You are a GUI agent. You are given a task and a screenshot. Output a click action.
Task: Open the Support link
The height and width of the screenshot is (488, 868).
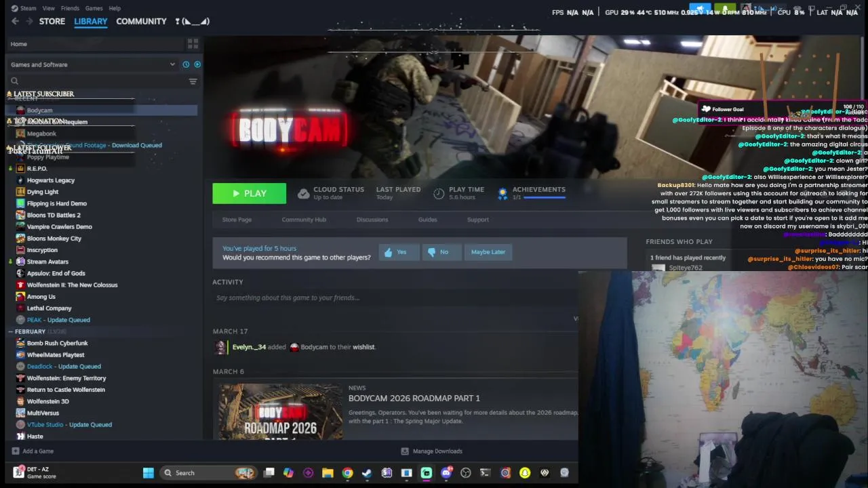point(477,220)
